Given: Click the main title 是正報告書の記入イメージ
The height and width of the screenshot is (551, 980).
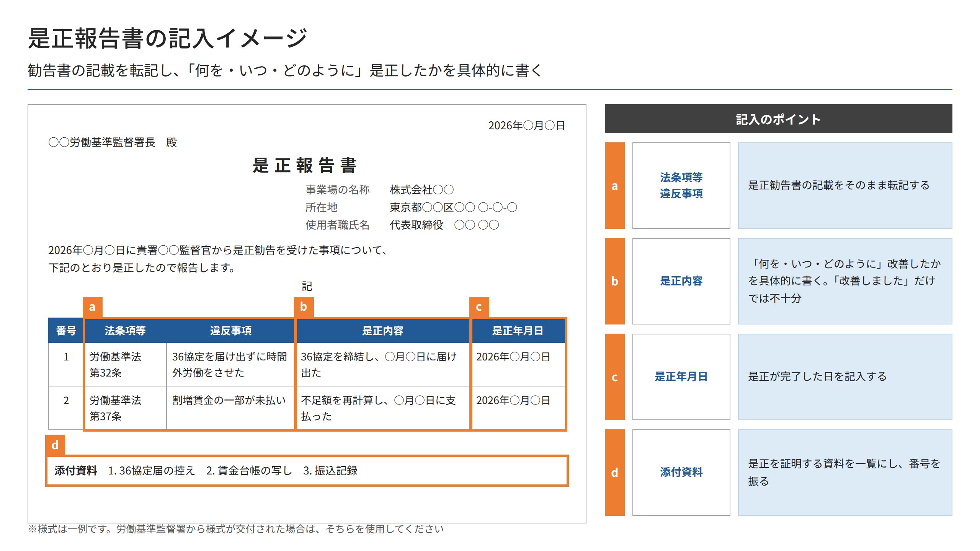Looking at the screenshot, I should [x=167, y=38].
